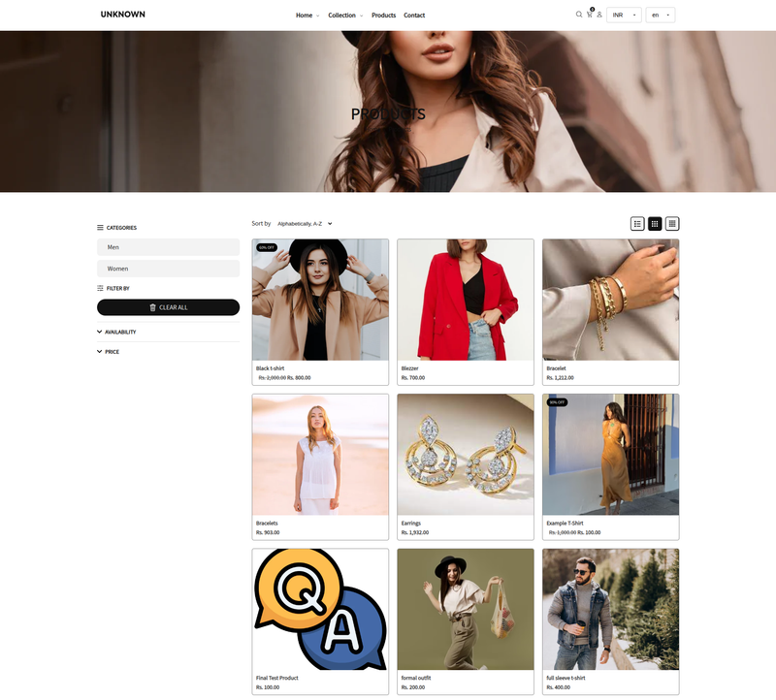The width and height of the screenshot is (776, 700).
Task: Click the user account icon
Action: click(x=599, y=15)
